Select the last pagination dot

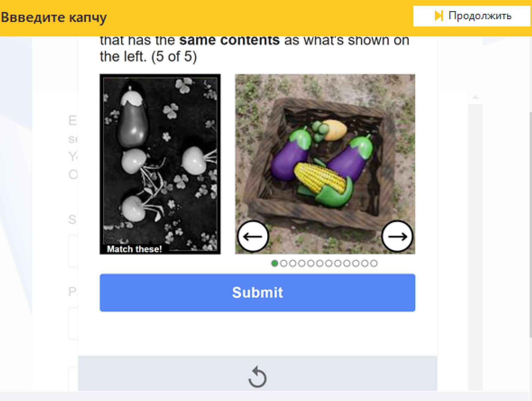pyautogui.click(x=374, y=263)
